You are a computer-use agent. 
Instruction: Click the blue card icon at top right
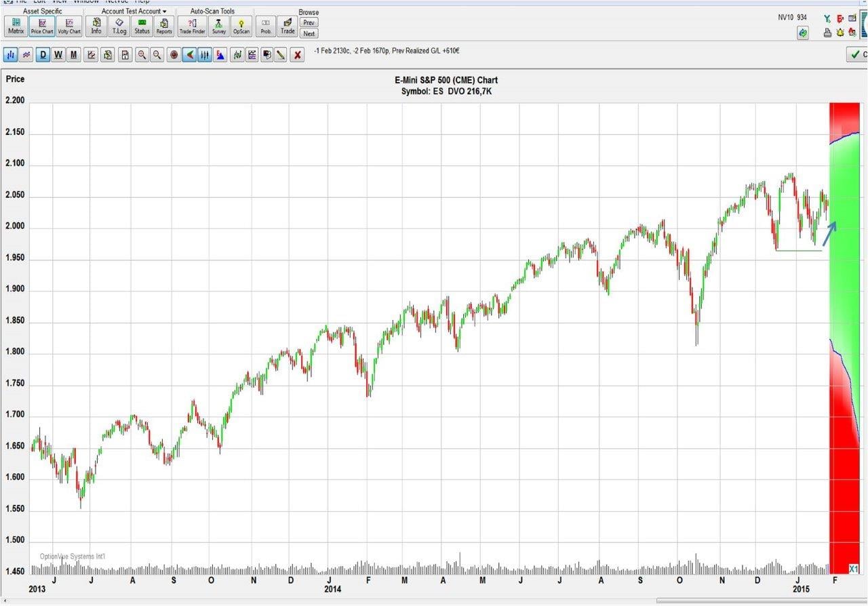pos(852,19)
